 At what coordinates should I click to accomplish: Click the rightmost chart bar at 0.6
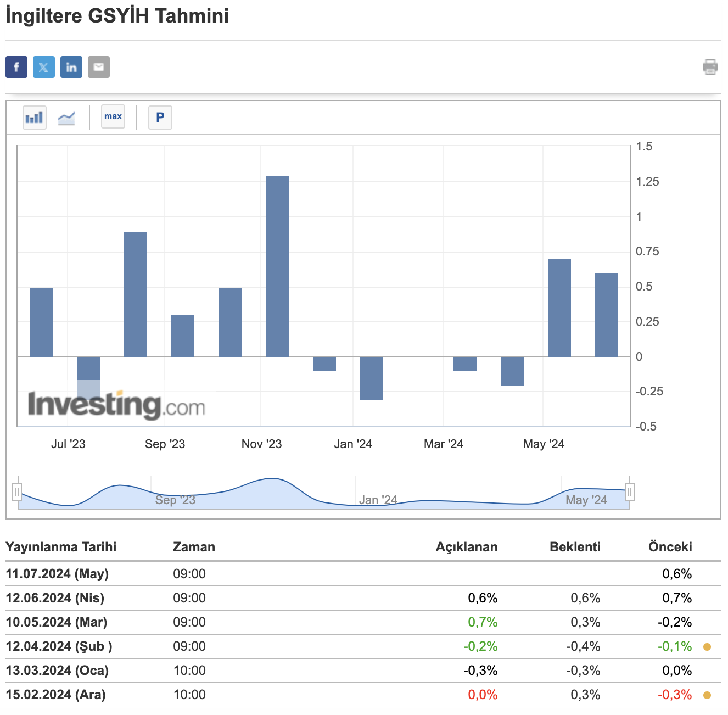[x=607, y=315]
